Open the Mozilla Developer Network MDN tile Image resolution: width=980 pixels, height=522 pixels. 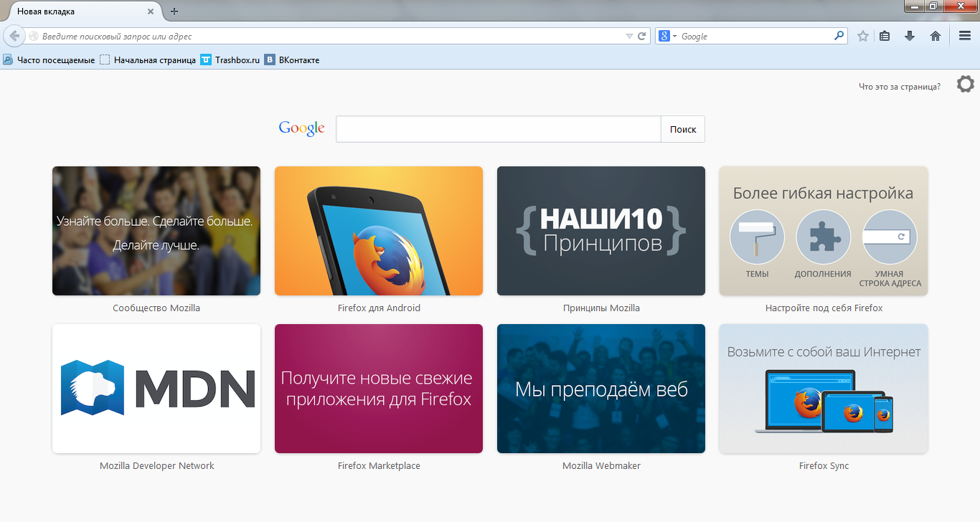click(156, 389)
